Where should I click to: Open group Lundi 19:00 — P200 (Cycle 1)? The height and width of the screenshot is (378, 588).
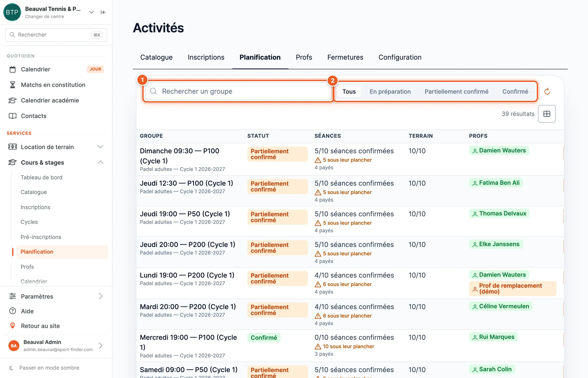(x=187, y=275)
